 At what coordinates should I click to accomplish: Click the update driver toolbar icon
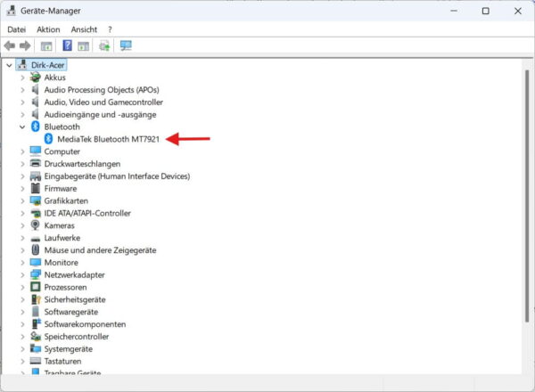(x=104, y=45)
